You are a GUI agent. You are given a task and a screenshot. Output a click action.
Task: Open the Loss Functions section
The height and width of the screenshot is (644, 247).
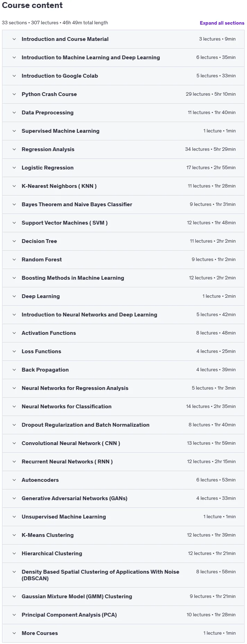tap(123, 351)
